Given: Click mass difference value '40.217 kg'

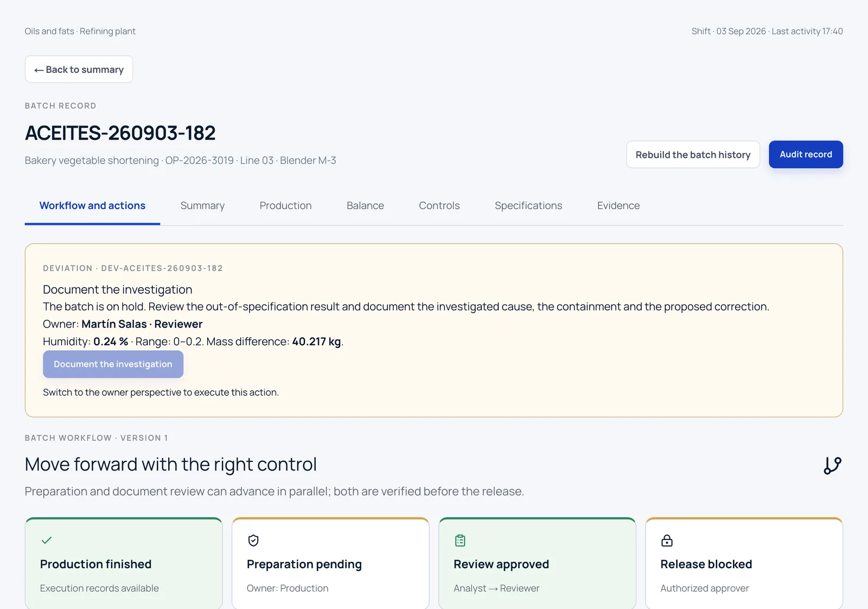Looking at the screenshot, I should [x=316, y=341].
